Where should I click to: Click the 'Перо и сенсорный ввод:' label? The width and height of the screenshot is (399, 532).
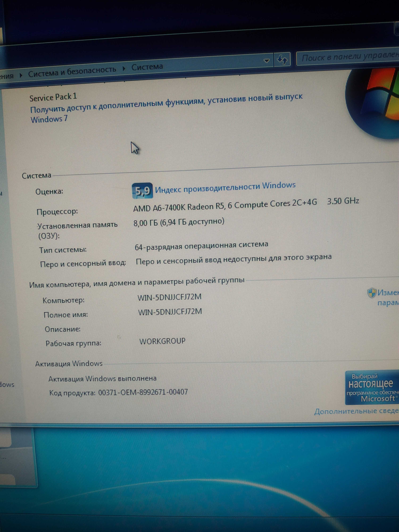coord(83,264)
